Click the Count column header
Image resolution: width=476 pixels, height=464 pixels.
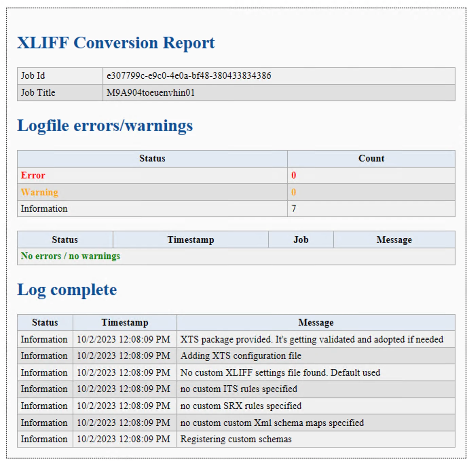point(371,158)
